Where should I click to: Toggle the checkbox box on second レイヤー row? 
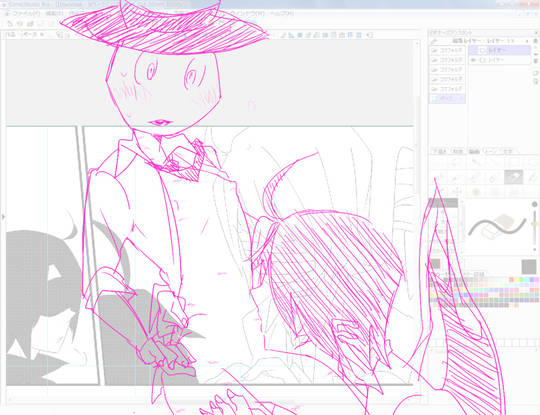coord(483,60)
